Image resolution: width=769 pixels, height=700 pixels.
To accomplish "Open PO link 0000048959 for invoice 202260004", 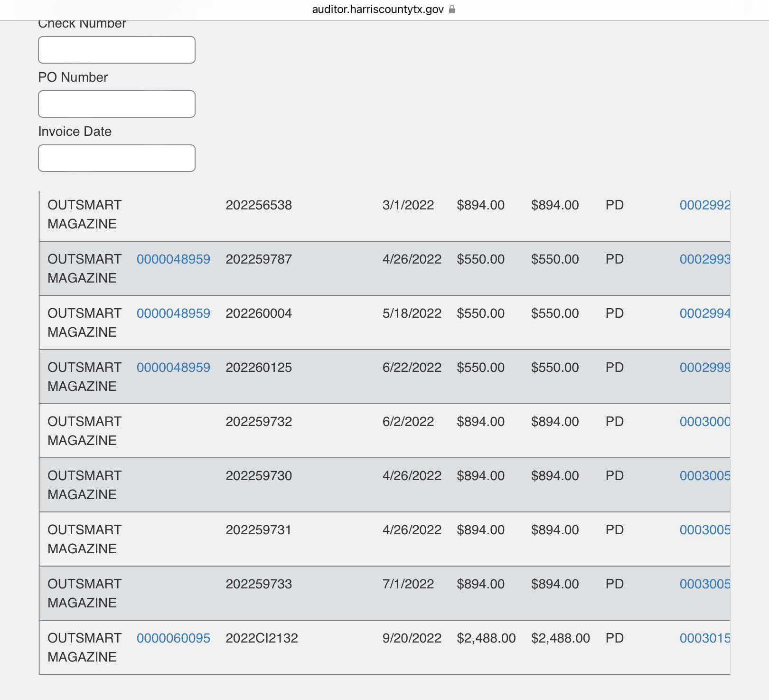I will point(173,313).
